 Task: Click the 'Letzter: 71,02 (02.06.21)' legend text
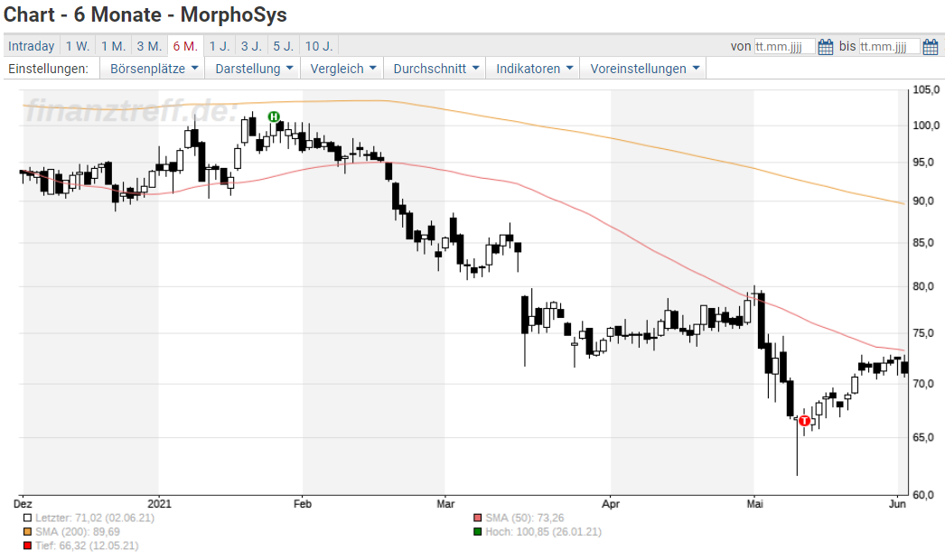[x=95, y=518]
